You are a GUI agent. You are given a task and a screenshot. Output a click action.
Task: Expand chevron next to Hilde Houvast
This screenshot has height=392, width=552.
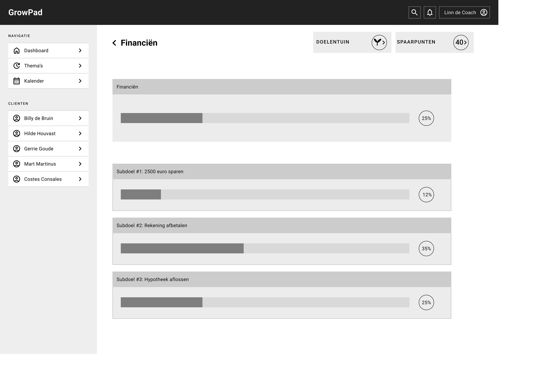80,134
